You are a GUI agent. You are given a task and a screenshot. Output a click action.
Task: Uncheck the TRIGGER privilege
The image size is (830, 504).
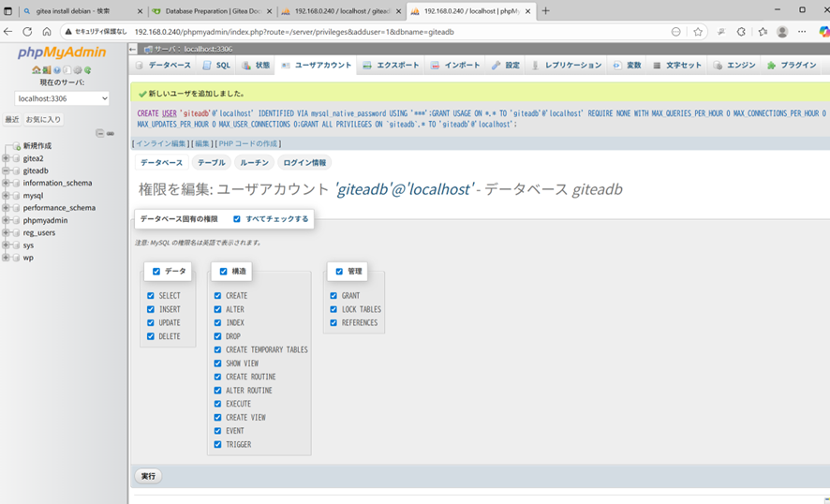pyautogui.click(x=217, y=445)
